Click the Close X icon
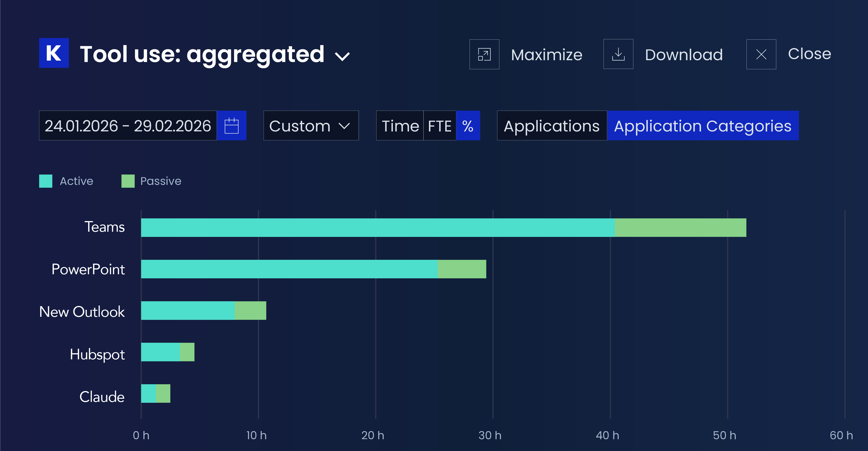The height and width of the screenshot is (451, 868). (761, 54)
